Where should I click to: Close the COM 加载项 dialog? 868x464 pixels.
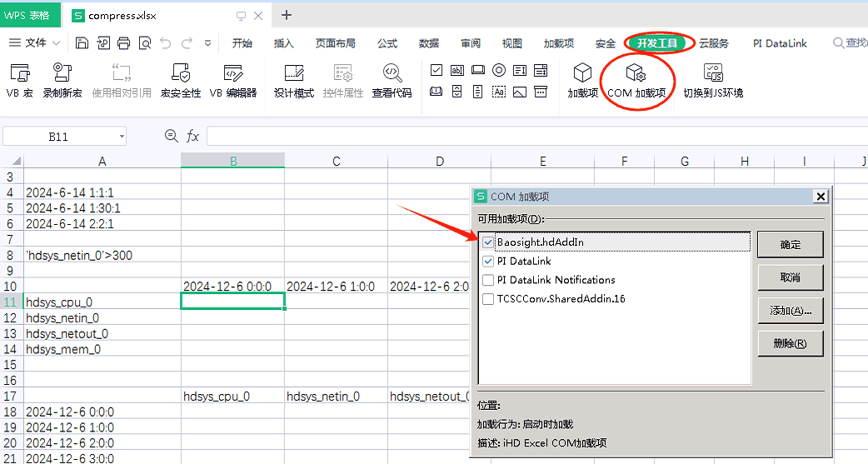tap(821, 196)
